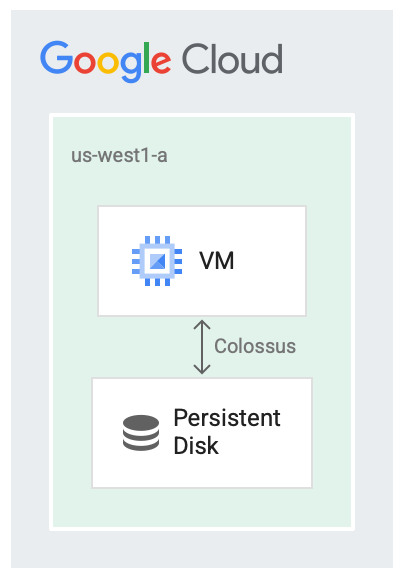Click the us-west1-a zone label
The image size is (404, 578).
point(119,155)
